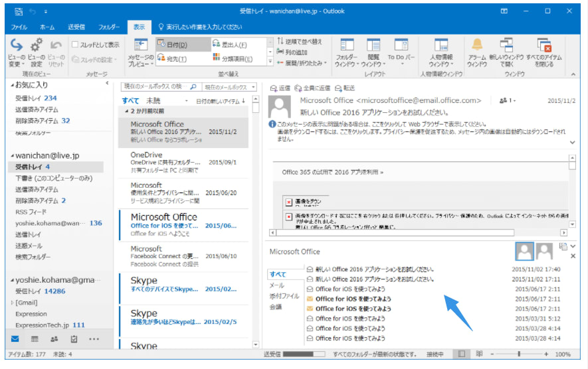Open 人物情報ウィンドウ (People Pane) menu
Screen dimensions: 588x369
pyautogui.click(x=441, y=52)
